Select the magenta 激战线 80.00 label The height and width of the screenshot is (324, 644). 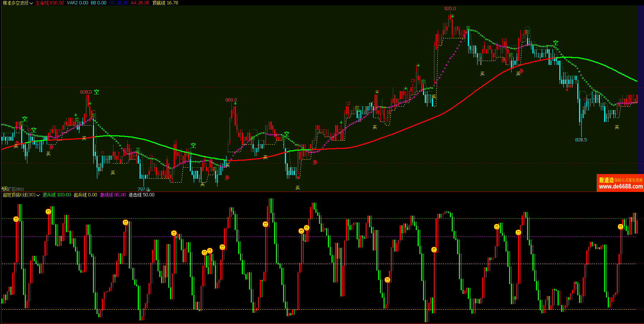point(113,195)
